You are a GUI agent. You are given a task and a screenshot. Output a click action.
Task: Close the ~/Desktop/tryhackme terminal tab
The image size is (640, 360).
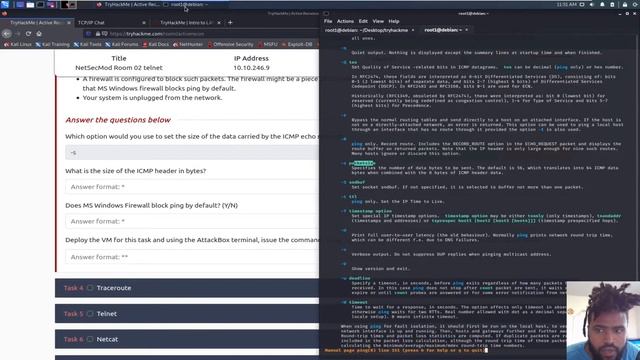coord(413,30)
